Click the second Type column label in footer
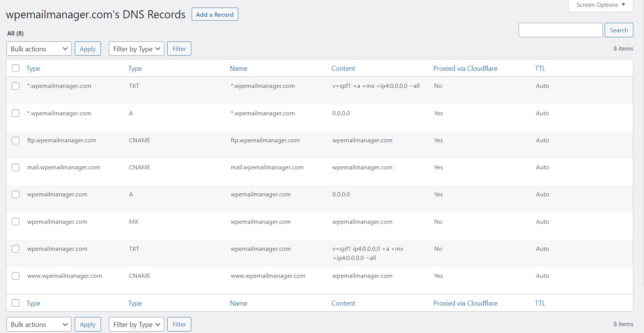Screen dimensions: 644x333 click(135, 303)
